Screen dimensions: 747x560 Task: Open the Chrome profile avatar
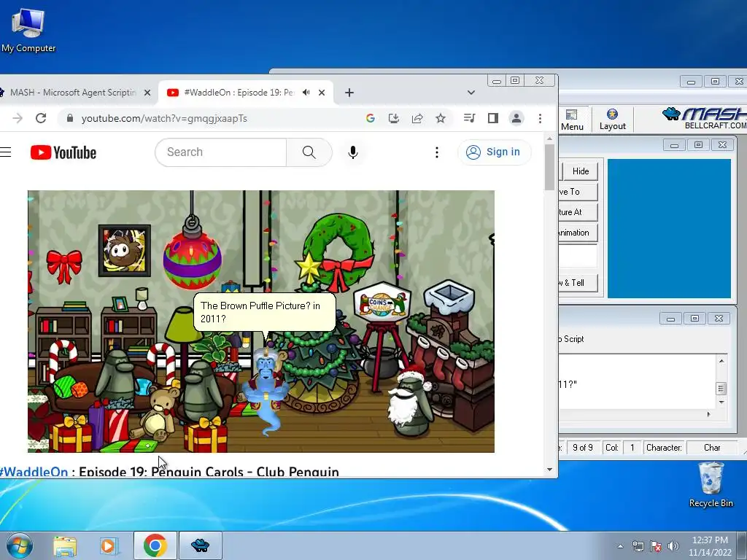click(516, 118)
